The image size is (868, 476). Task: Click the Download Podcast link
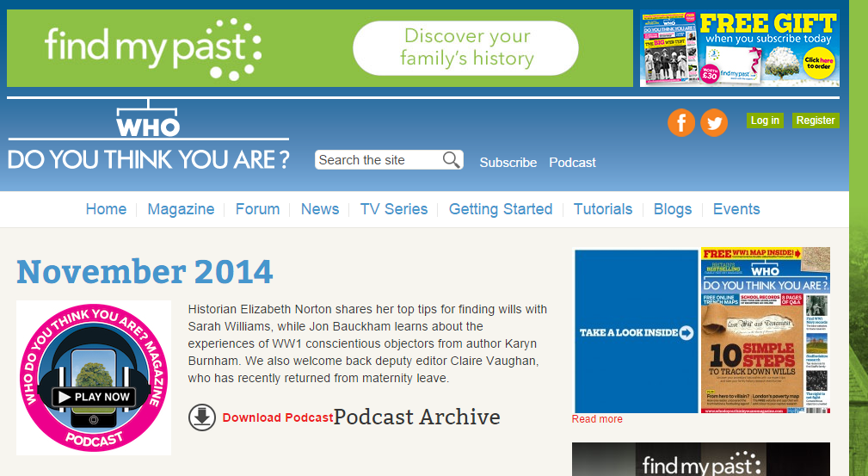coord(277,417)
